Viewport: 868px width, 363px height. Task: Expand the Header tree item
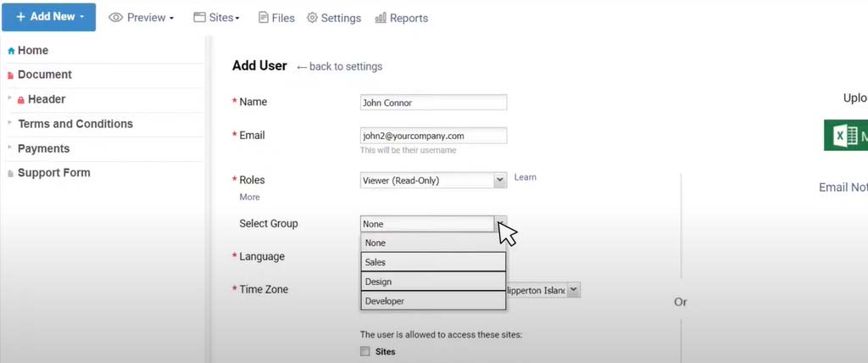point(10,98)
